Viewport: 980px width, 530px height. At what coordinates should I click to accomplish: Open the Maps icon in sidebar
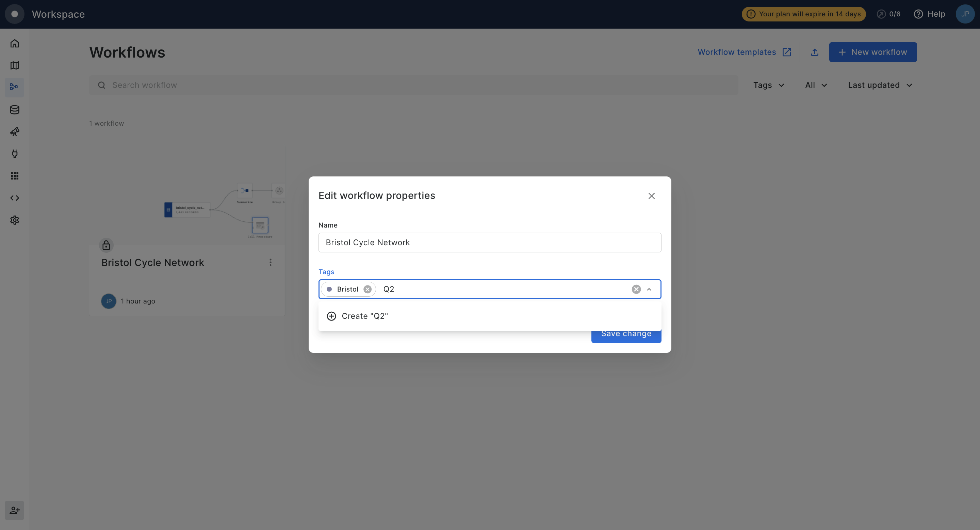click(x=14, y=65)
